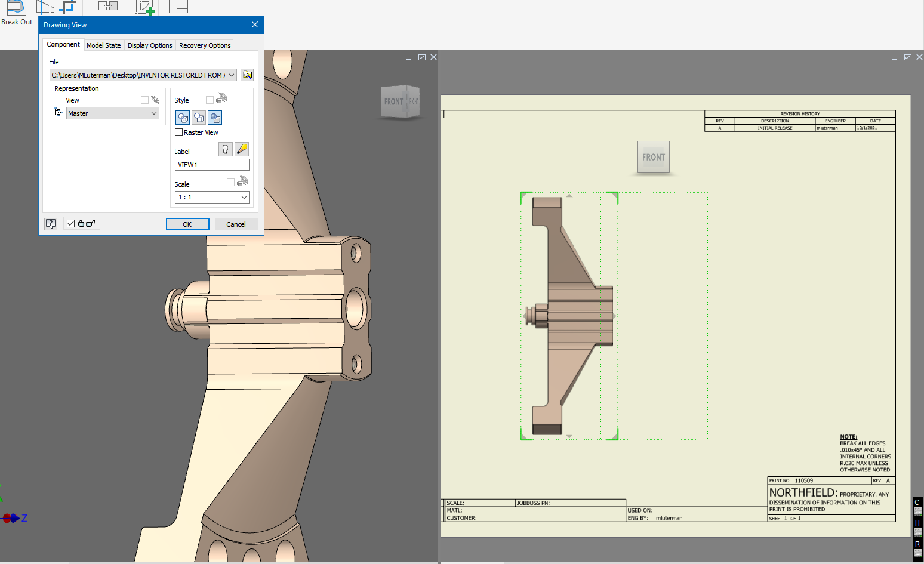Cancel the Drawing View dialog
Image resolution: width=924 pixels, height=564 pixels.
(236, 224)
